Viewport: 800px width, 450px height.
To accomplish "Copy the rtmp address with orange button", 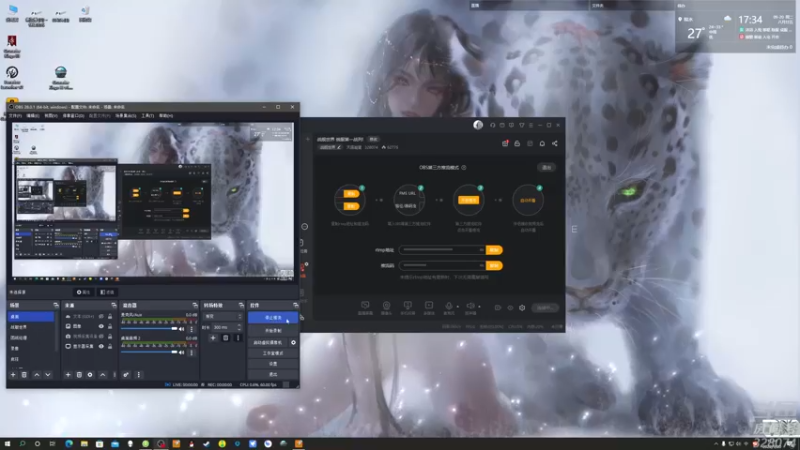I will [494, 250].
